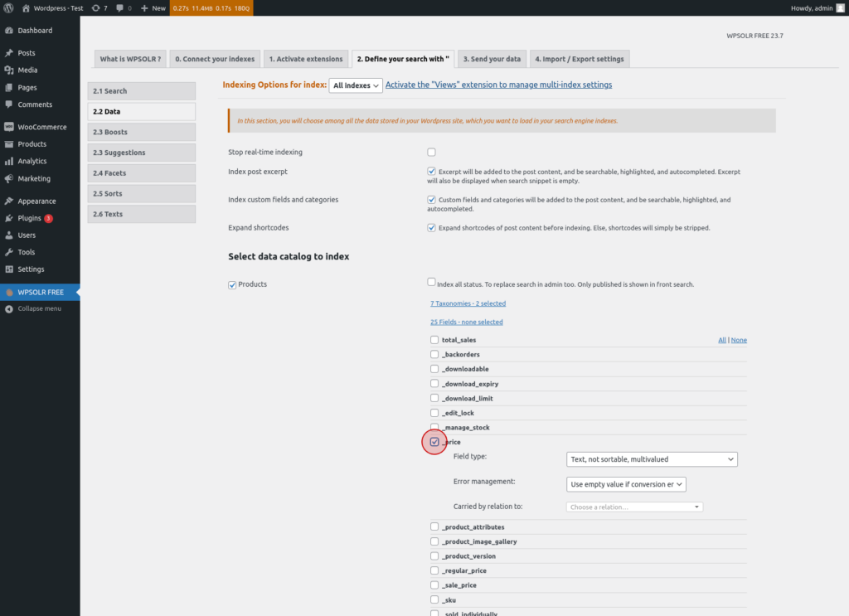
Task: Open the Field type dropdown
Action: [652, 459]
